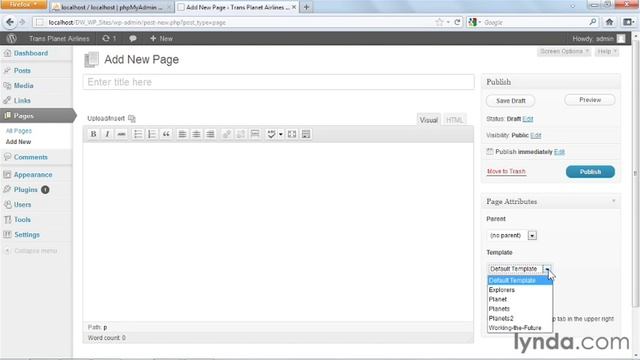Toggle the spellchecker
Screen dimensions: 640x360
click(271, 134)
